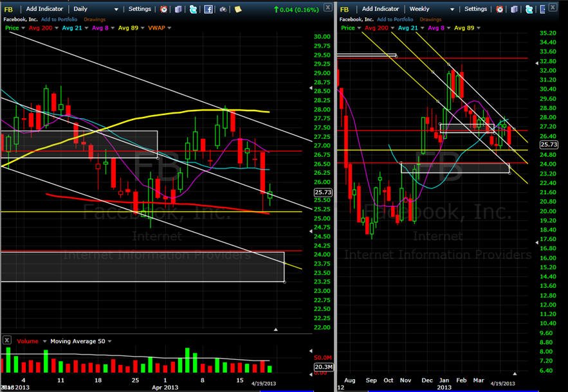
Task: Click the copy chart pages icon in Daily chart
Action: 178,10
